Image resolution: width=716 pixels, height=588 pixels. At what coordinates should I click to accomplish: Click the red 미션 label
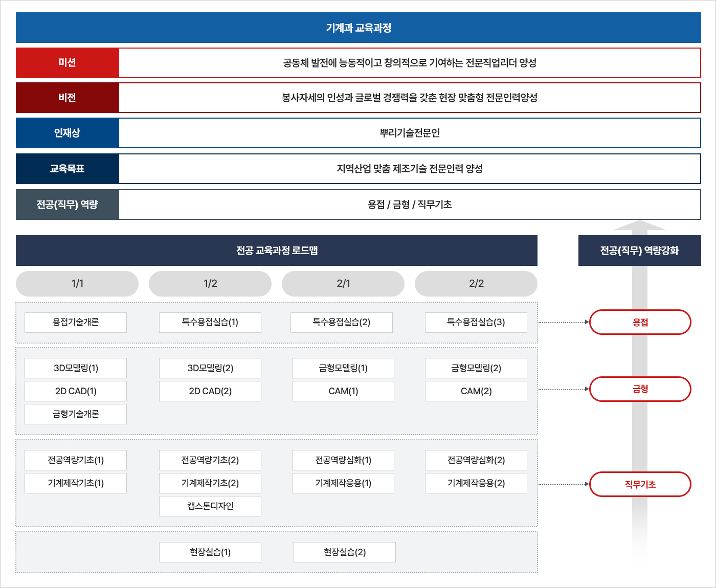click(68, 63)
